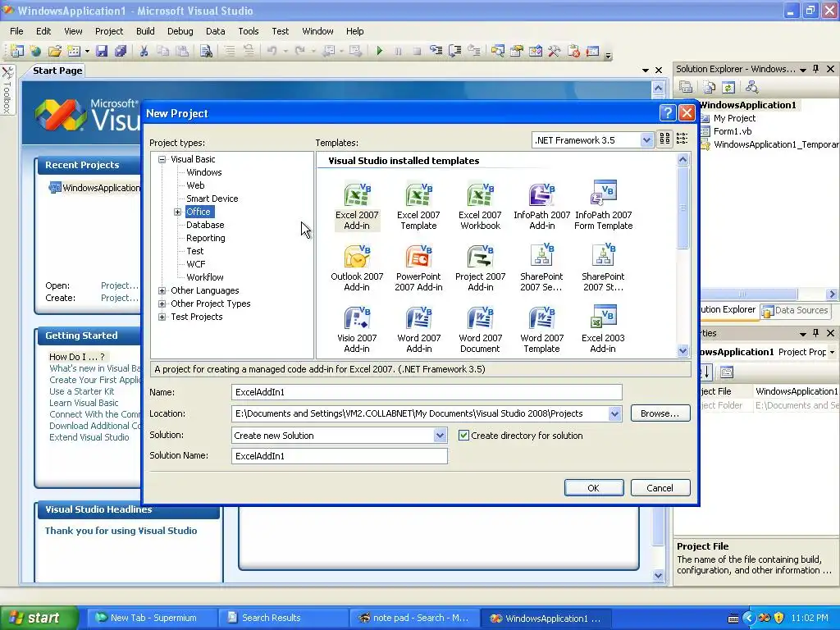Switch to the Data Sources tab

[x=796, y=310]
